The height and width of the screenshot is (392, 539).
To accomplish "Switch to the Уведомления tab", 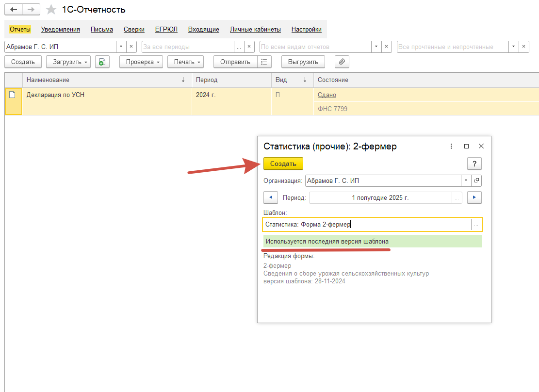I will (x=61, y=29).
